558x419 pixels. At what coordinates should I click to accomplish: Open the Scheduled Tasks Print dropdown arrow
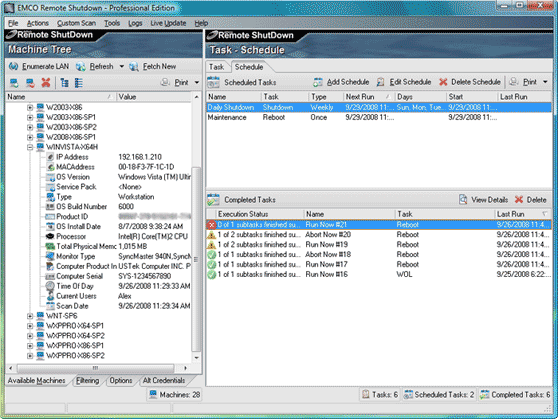point(546,82)
